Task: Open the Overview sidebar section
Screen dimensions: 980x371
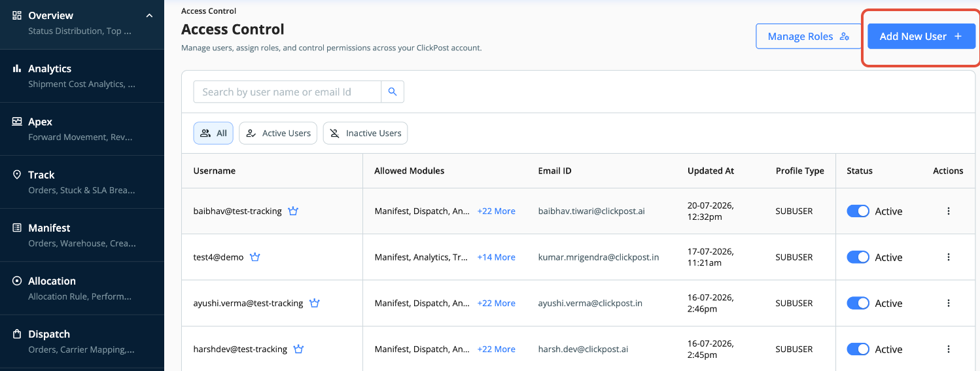Action: click(82, 23)
